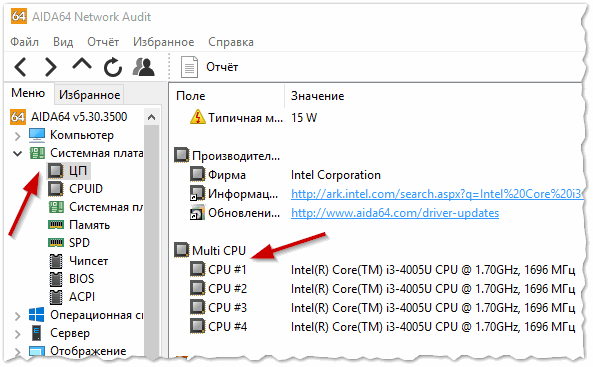The height and width of the screenshot is (367, 593).
Task: Open the Файл menu
Action: click(x=25, y=42)
